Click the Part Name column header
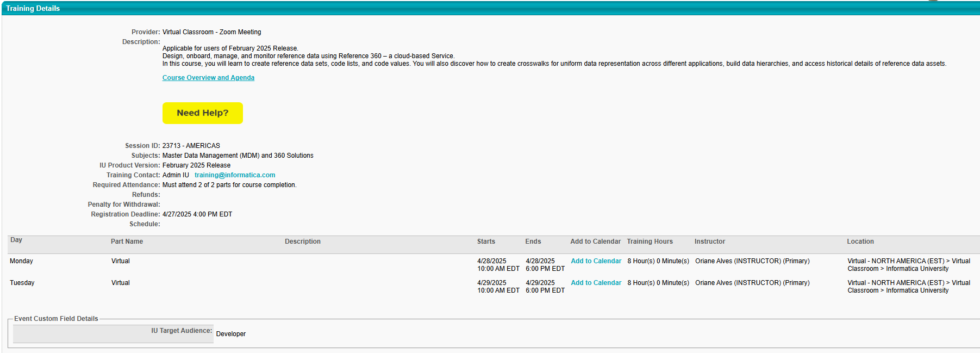 click(127, 241)
